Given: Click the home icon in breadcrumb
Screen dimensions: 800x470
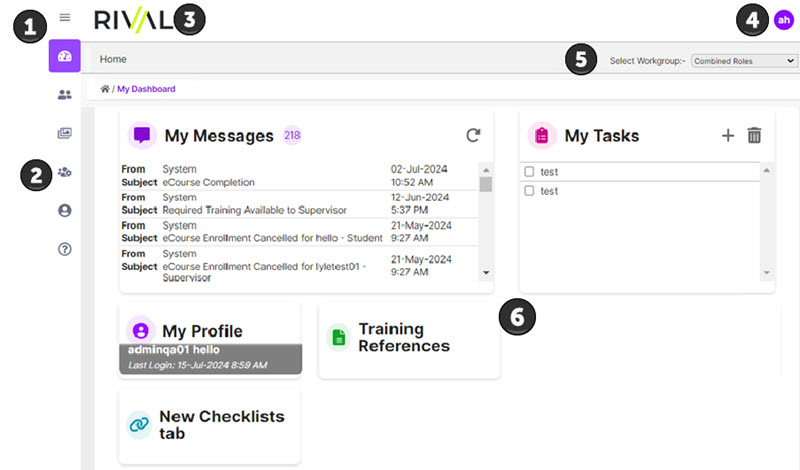Looking at the screenshot, I should click(105, 89).
